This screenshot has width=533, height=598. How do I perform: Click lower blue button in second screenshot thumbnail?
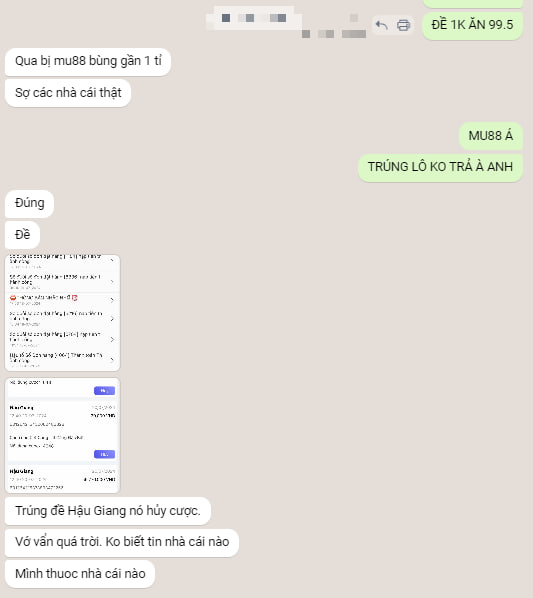point(104,454)
